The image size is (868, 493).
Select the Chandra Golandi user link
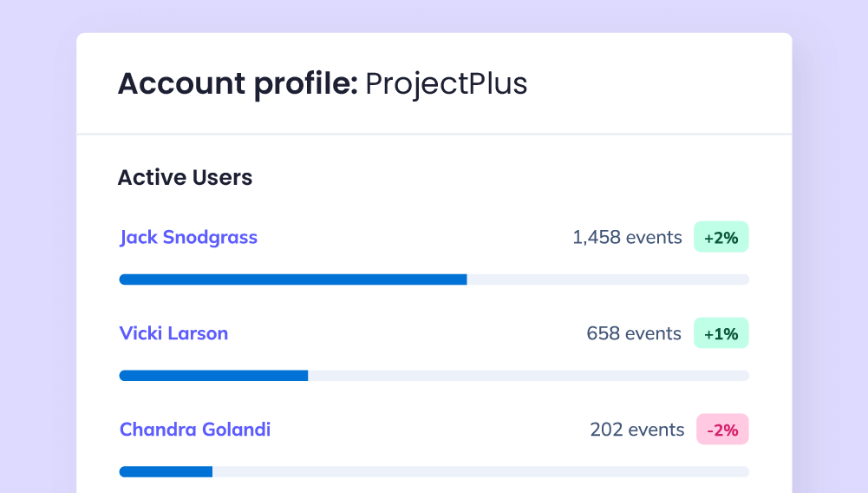(195, 430)
